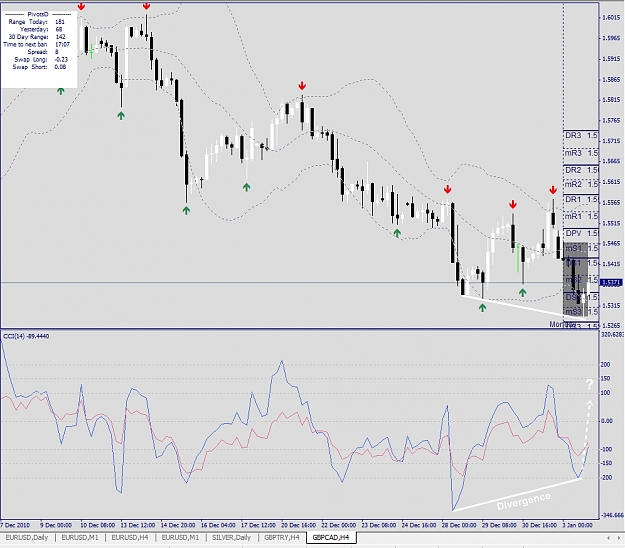625x548 pixels.
Task: Click the 1.6015 price axis label
Action: coord(611,18)
